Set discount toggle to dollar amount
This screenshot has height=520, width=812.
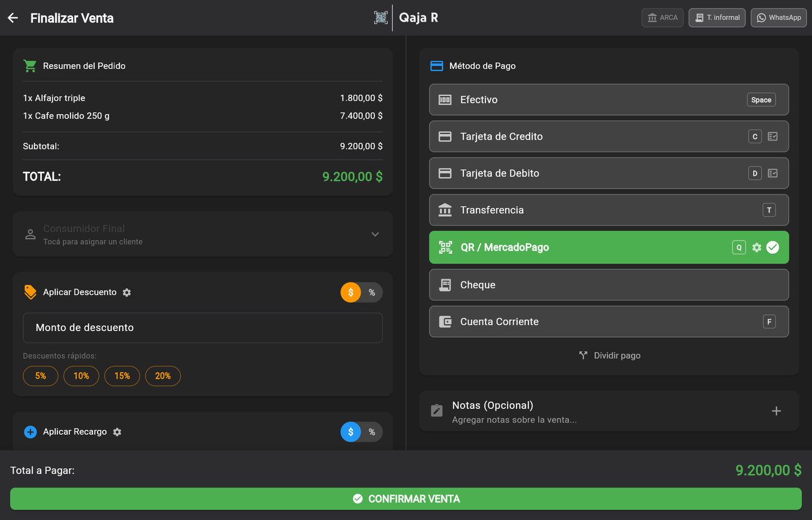[x=351, y=292]
